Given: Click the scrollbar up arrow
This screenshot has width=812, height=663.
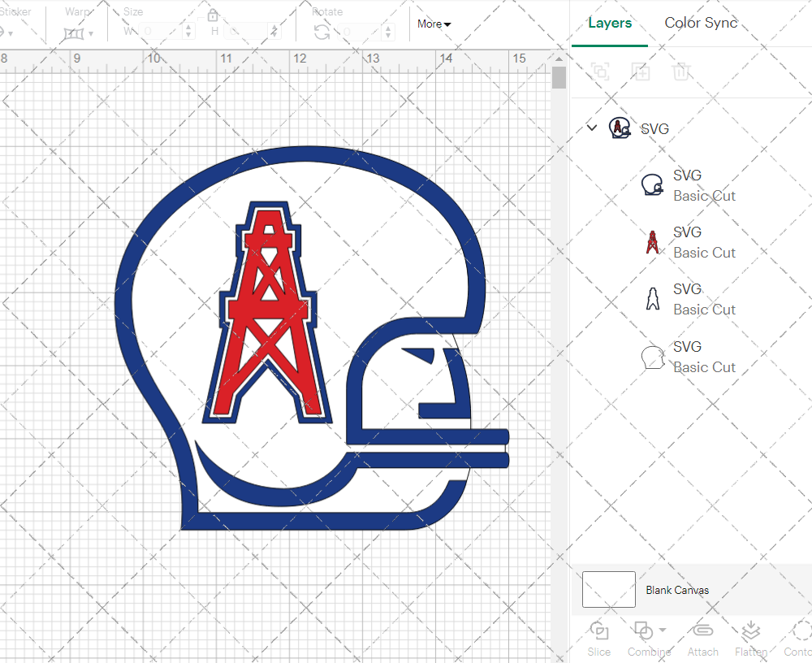Looking at the screenshot, I should pos(559,58).
